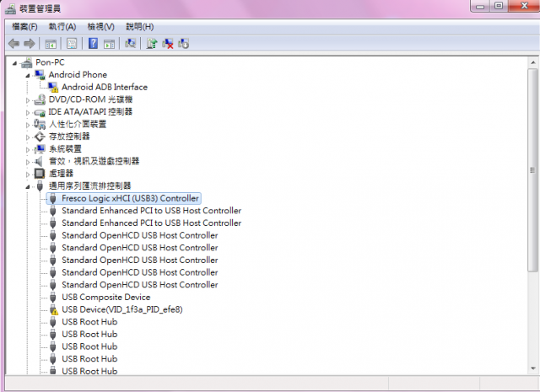This screenshot has width=540, height=392.
Task: Open the Properties toolbar icon
Action: (x=72, y=44)
